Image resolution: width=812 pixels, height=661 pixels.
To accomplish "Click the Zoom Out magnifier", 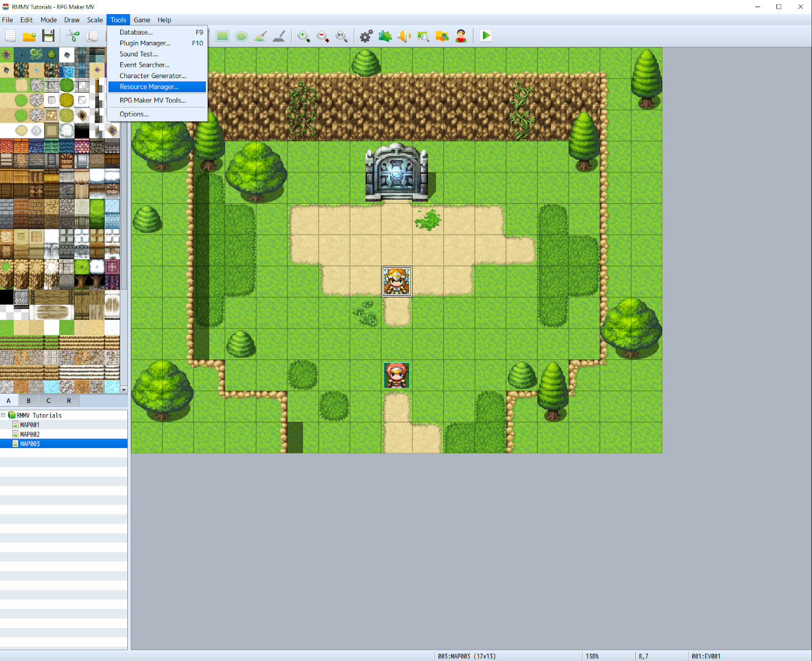I will [323, 36].
